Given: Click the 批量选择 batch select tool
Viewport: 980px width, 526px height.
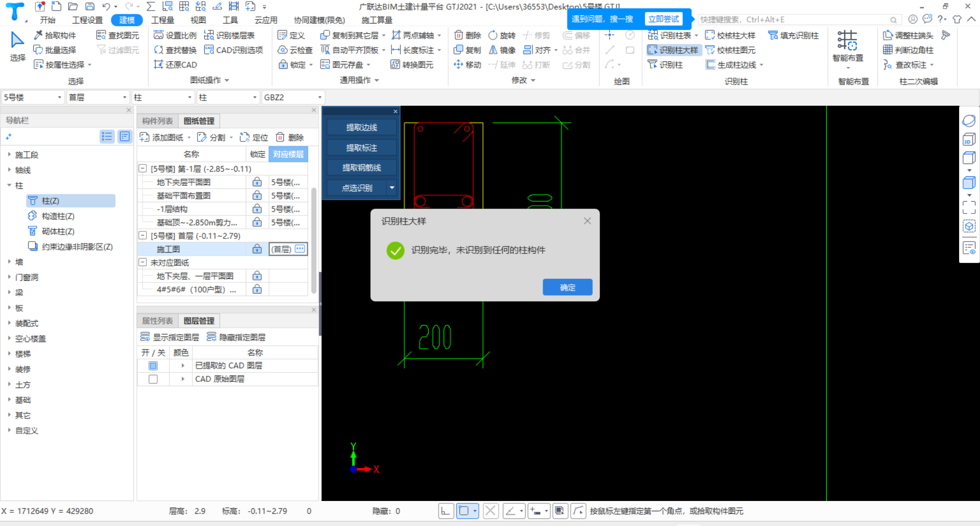Looking at the screenshot, I should tap(55, 50).
